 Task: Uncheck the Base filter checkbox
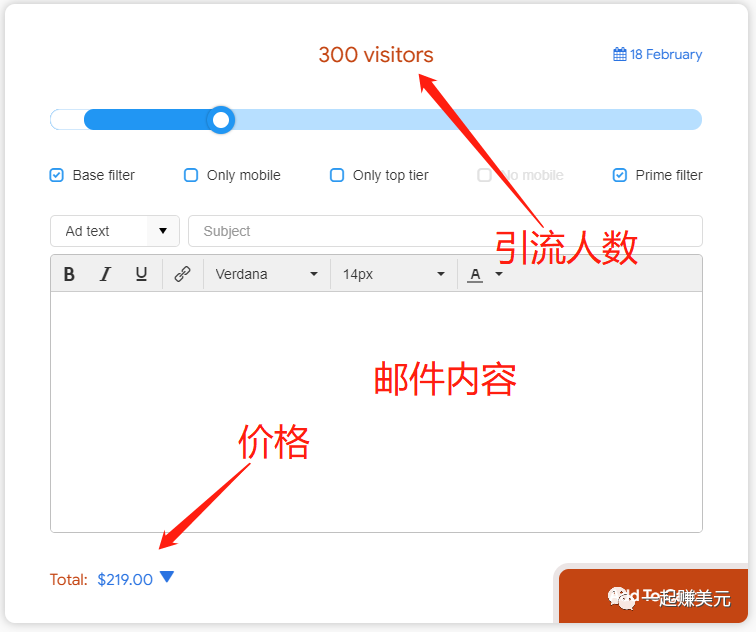[56, 175]
